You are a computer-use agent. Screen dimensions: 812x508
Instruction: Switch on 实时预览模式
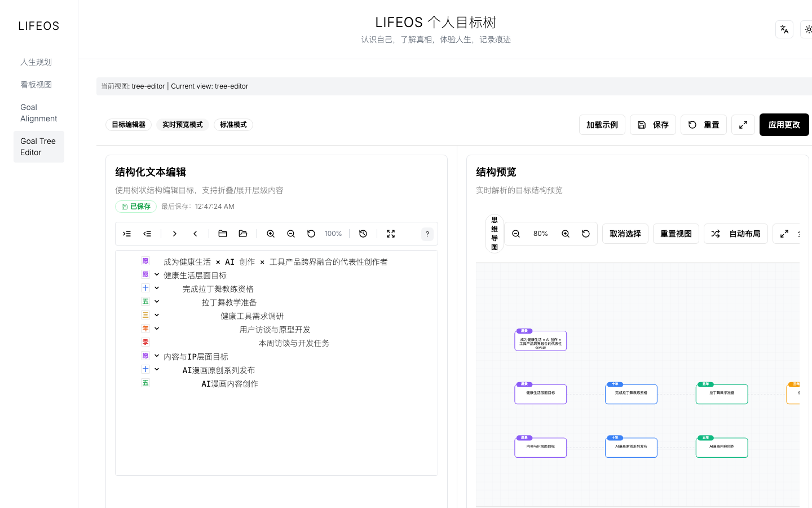click(x=182, y=125)
